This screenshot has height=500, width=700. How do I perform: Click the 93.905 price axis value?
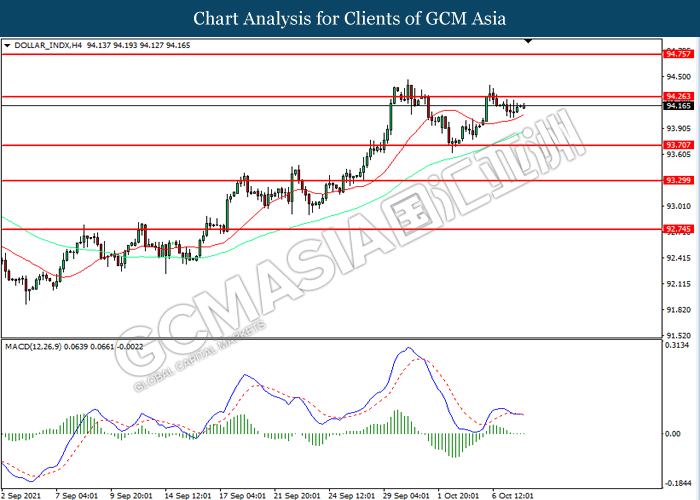click(x=679, y=129)
